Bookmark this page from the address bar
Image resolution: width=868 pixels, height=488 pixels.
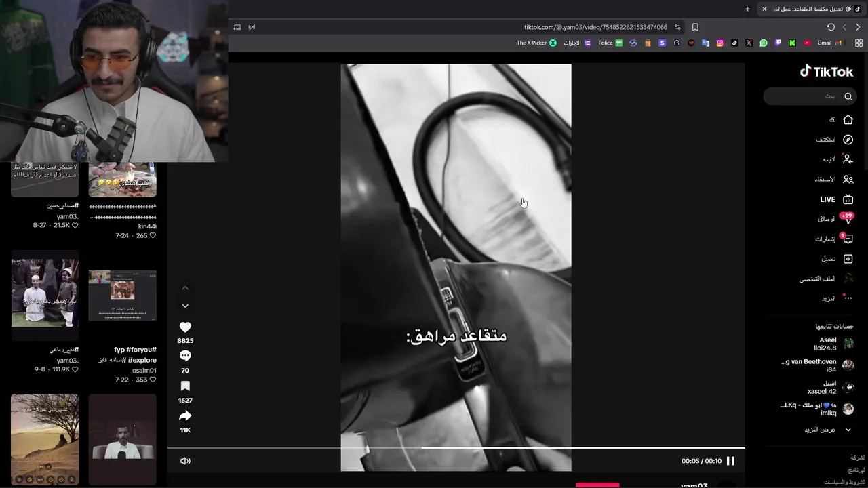tap(695, 27)
